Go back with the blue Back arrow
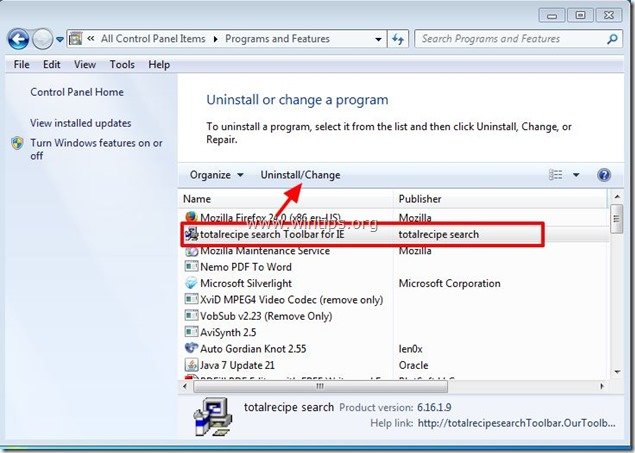635x453 pixels. pos(18,39)
